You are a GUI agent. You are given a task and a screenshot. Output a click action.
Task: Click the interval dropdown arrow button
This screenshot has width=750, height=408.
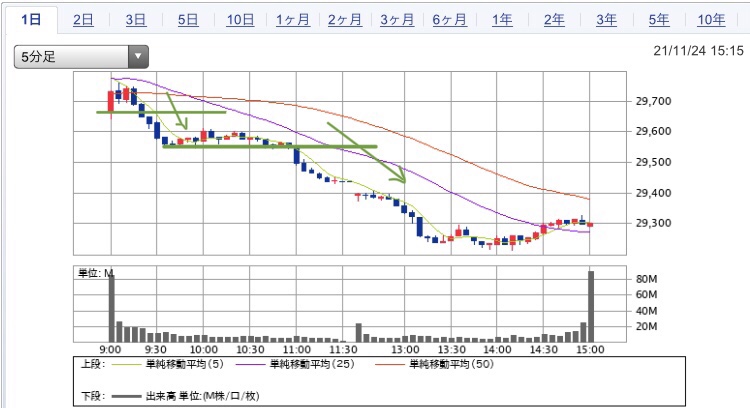(138, 57)
